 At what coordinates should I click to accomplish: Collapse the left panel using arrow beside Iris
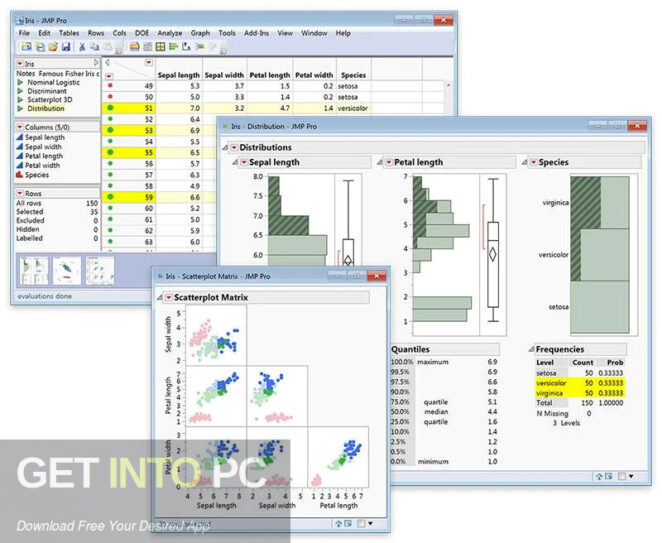[x=96, y=63]
